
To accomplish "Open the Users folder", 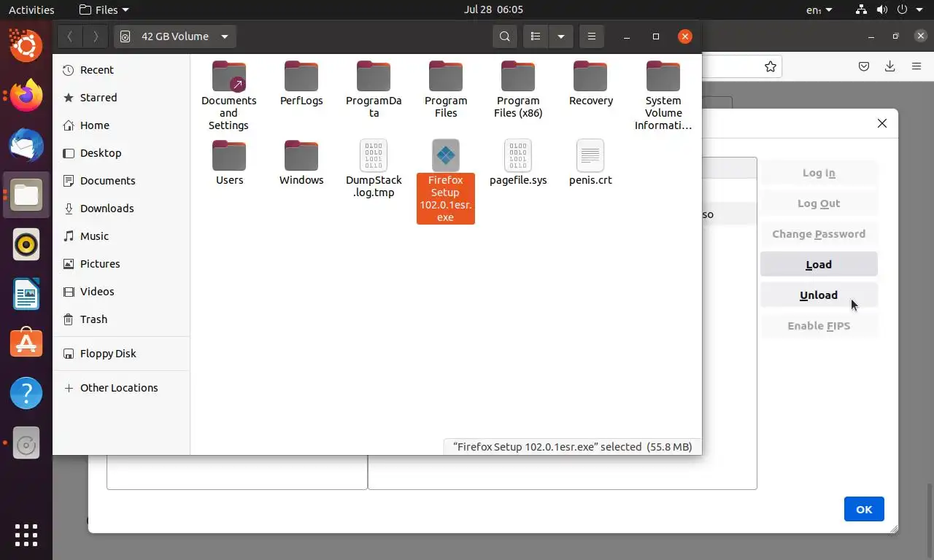I will (x=229, y=163).
